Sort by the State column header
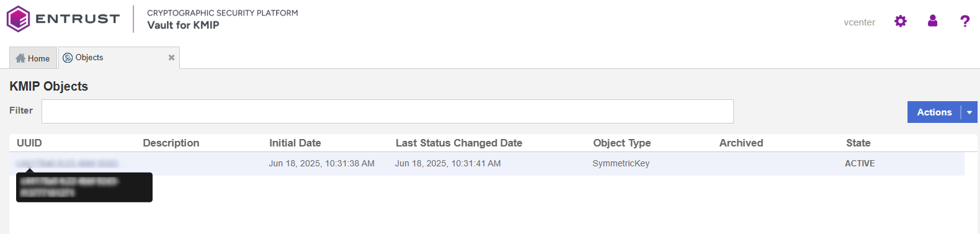Screen dimensions: 980x234 [858, 143]
